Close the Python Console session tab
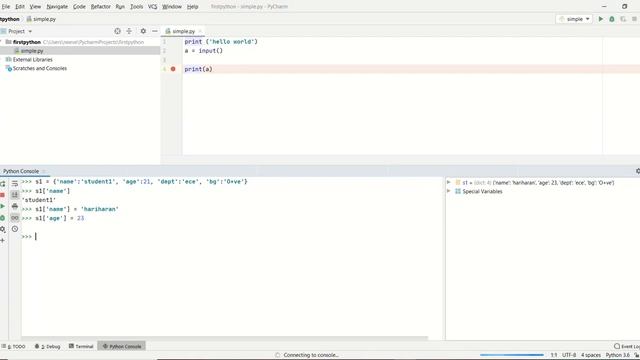 click(44, 171)
